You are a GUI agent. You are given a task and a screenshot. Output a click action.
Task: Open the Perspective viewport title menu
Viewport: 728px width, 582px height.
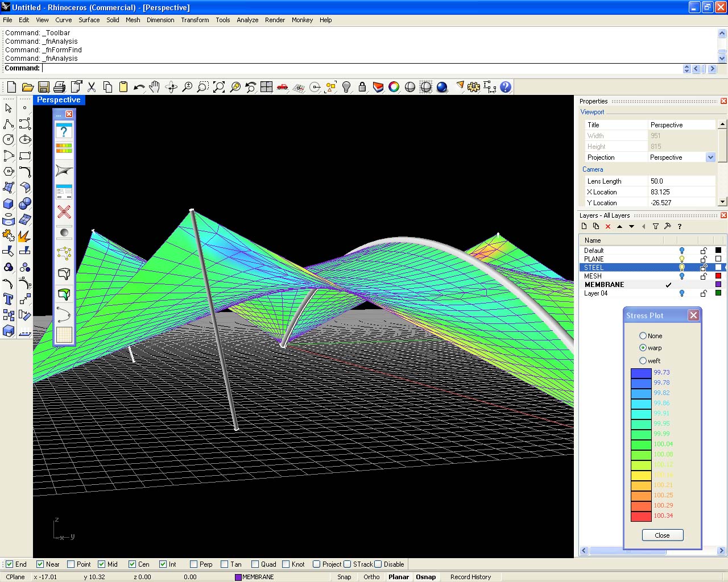pyautogui.click(x=59, y=100)
